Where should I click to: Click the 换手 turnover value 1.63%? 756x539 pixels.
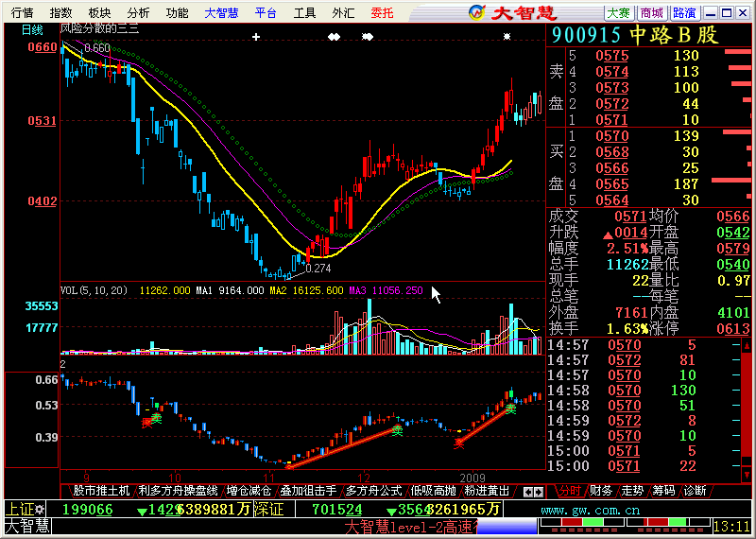627,329
